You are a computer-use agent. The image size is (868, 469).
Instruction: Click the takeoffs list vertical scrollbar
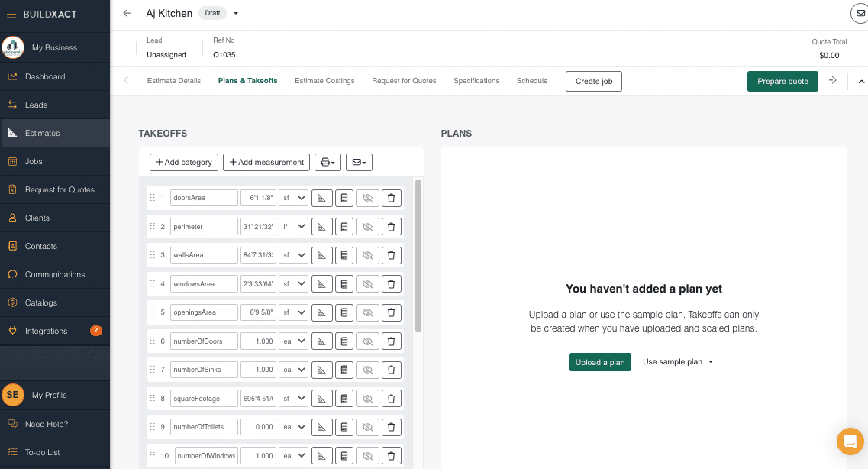(418, 256)
